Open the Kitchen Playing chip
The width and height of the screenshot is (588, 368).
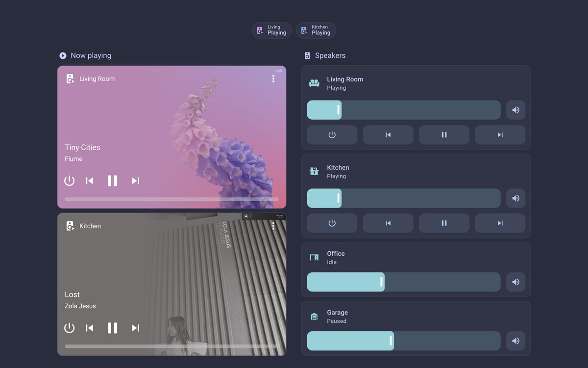pyautogui.click(x=316, y=30)
